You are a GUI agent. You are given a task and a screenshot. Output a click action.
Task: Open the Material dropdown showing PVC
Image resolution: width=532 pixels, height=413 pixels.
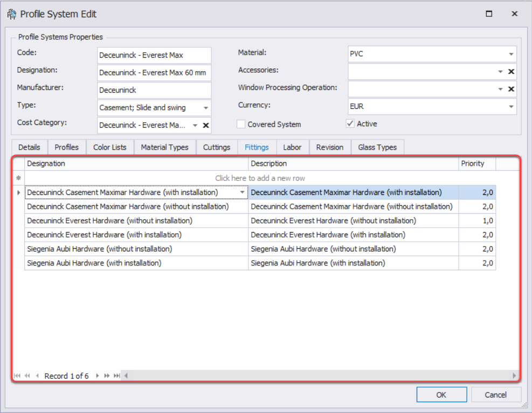click(x=510, y=54)
